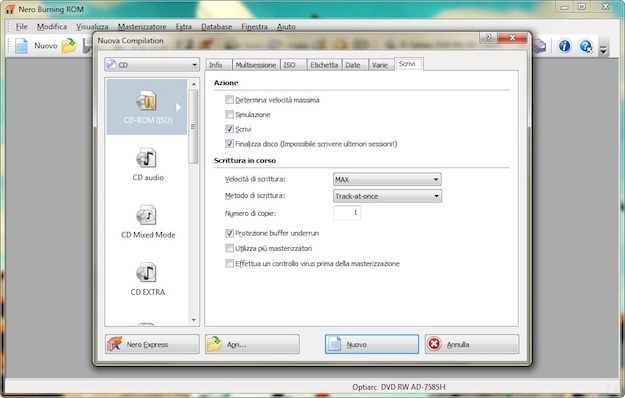This screenshot has width=625, height=398.
Task: Switch to the Info tab
Action: coord(218,65)
